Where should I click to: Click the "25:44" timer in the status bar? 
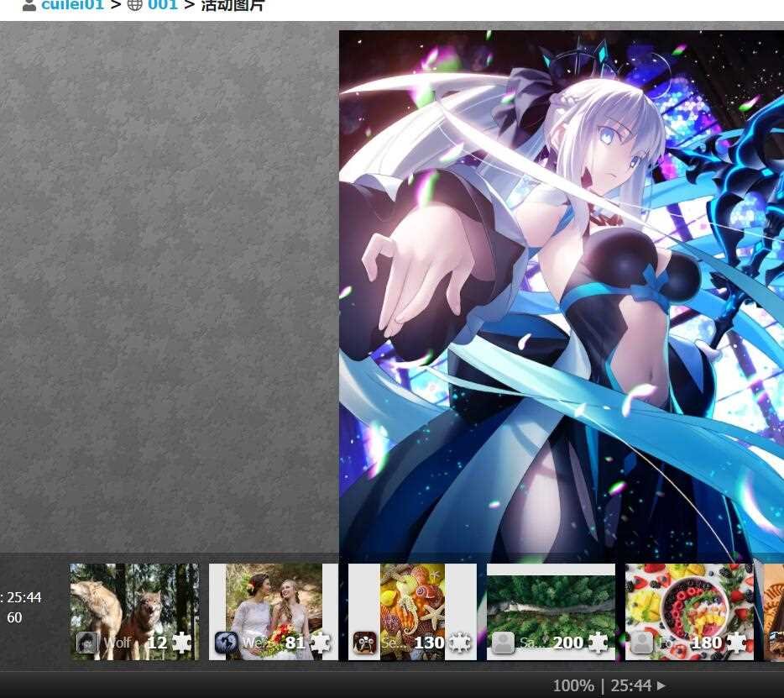[x=631, y=685]
